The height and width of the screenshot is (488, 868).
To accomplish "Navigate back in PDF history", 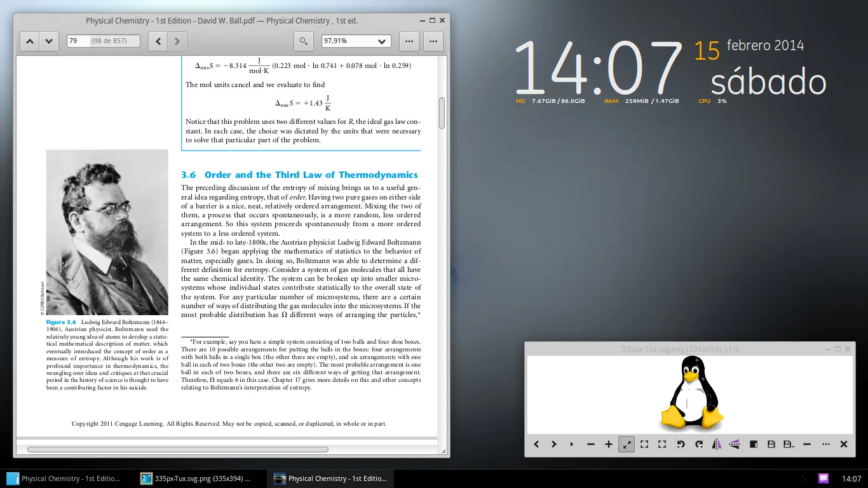I will pos(158,41).
